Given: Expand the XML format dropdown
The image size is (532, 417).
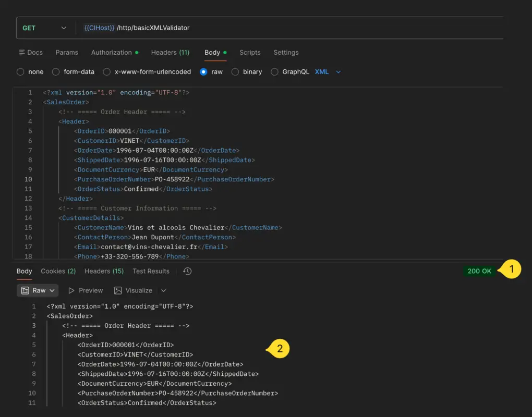Looking at the screenshot, I should (x=338, y=72).
